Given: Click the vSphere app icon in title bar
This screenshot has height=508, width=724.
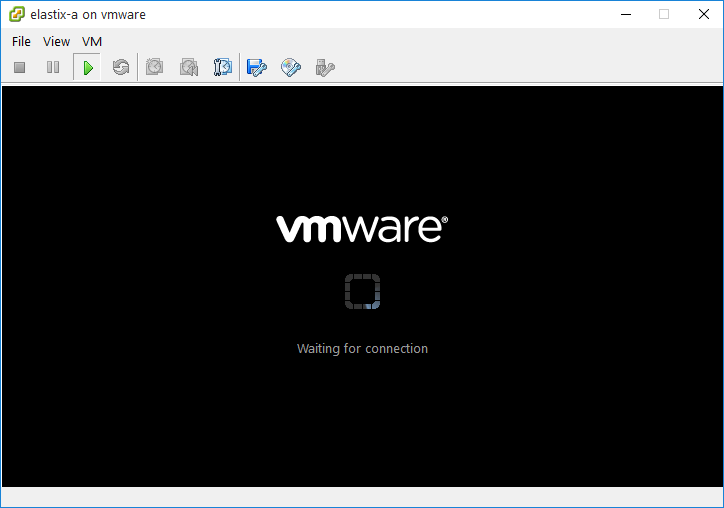Looking at the screenshot, I should point(17,14).
